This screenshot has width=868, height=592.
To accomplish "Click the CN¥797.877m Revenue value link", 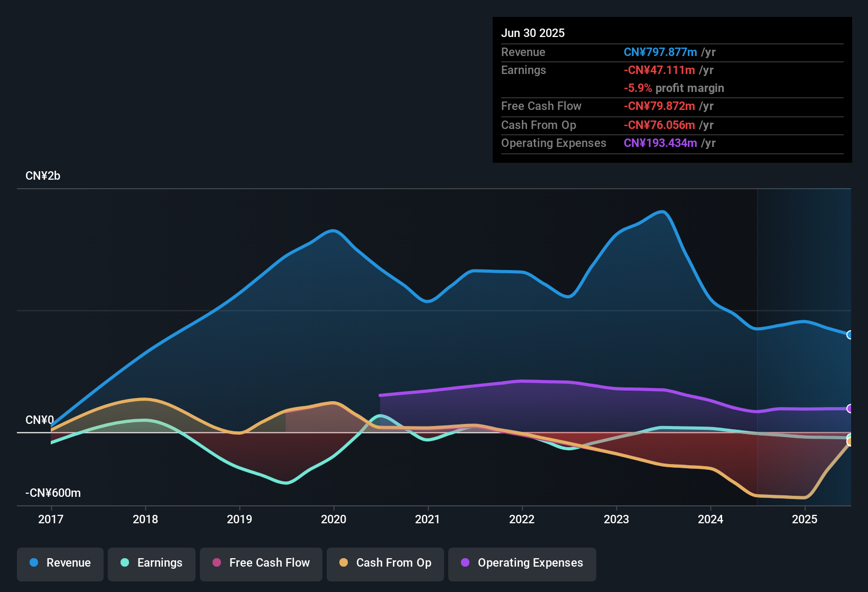I will pos(660,52).
